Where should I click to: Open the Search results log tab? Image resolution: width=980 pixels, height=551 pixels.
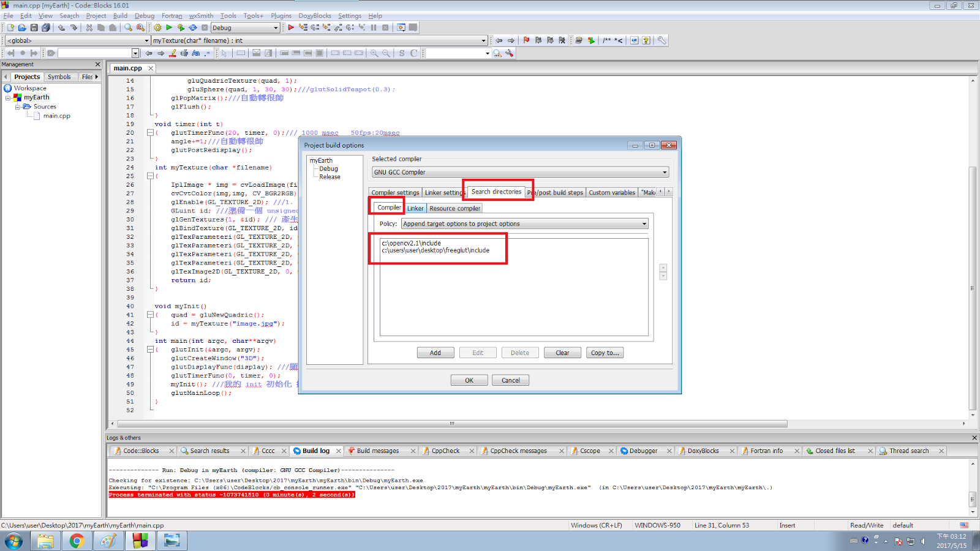point(209,451)
